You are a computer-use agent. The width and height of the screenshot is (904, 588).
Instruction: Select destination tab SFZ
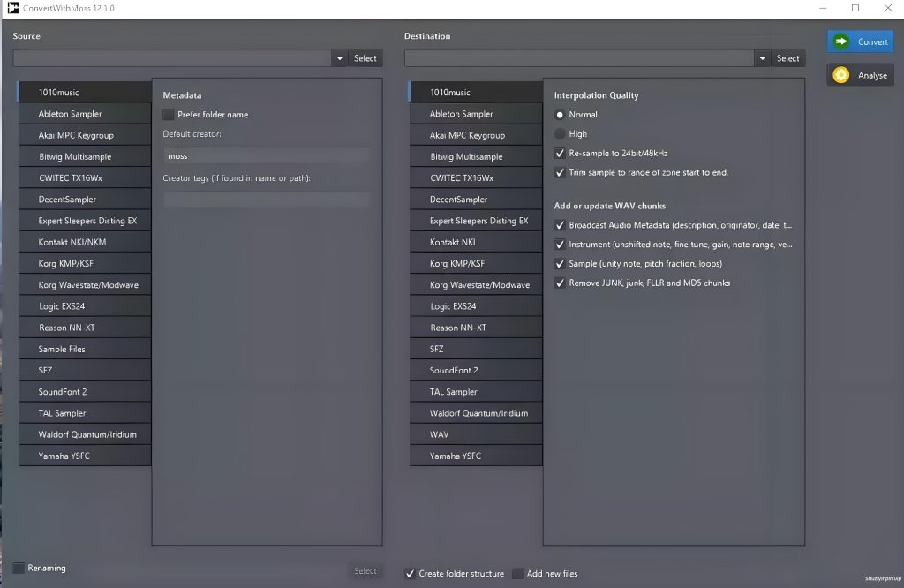click(476, 349)
